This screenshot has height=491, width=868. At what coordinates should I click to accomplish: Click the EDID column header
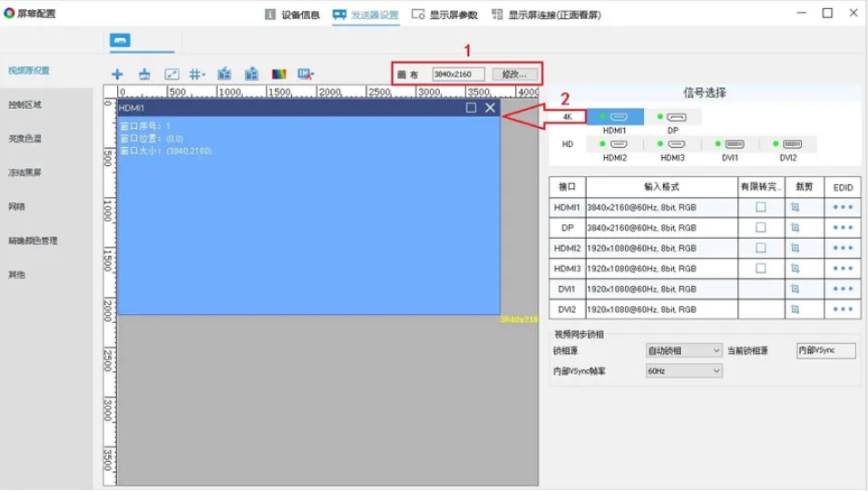[843, 187]
